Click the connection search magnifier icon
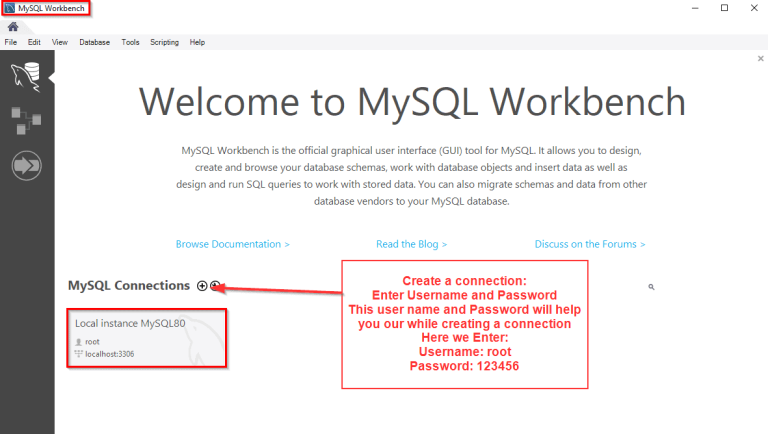This screenshot has width=768, height=434. point(651,287)
